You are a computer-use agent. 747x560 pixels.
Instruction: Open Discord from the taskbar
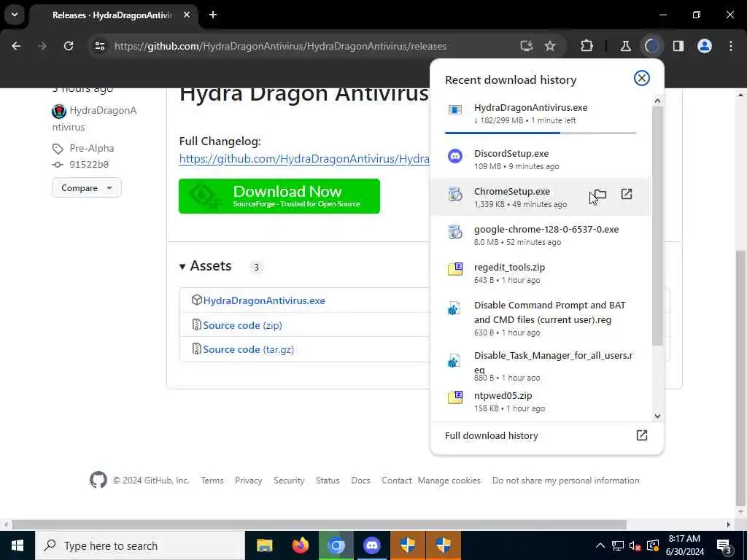(x=371, y=545)
